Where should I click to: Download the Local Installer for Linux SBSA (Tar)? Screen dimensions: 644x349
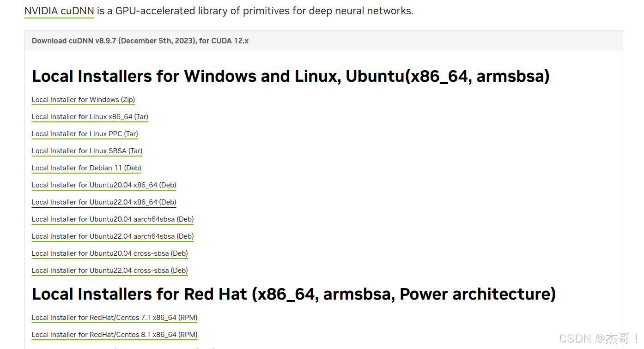coord(87,151)
